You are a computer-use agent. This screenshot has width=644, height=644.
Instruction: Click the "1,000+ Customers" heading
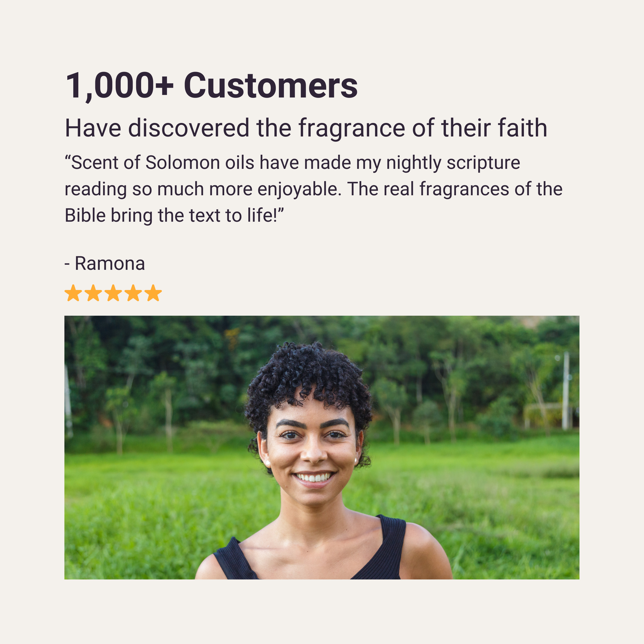[x=211, y=86]
